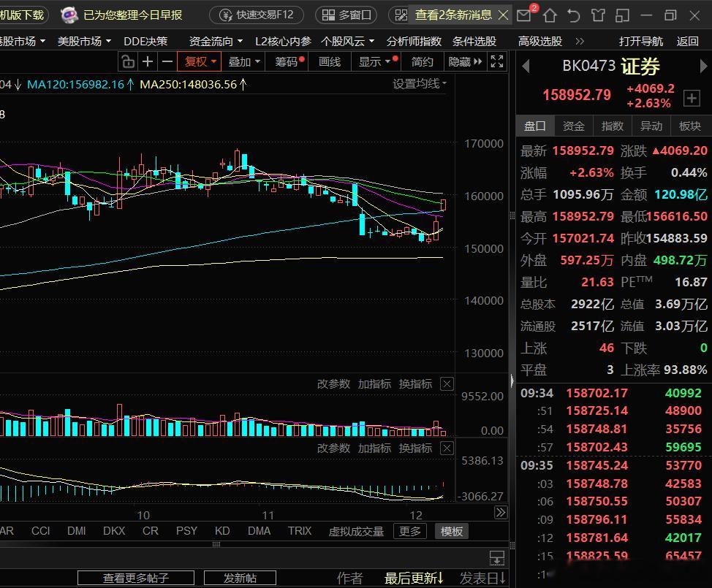Image resolution: width=712 pixels, height=588 pixels.
Task: Click 换指标 in MACD panel
Action: pyautogui.click(x=415, y=448)
